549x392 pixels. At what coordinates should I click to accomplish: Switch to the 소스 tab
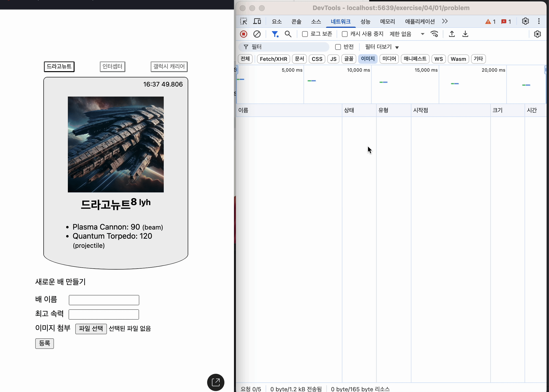pyautogui.click(x=316, y=22)
